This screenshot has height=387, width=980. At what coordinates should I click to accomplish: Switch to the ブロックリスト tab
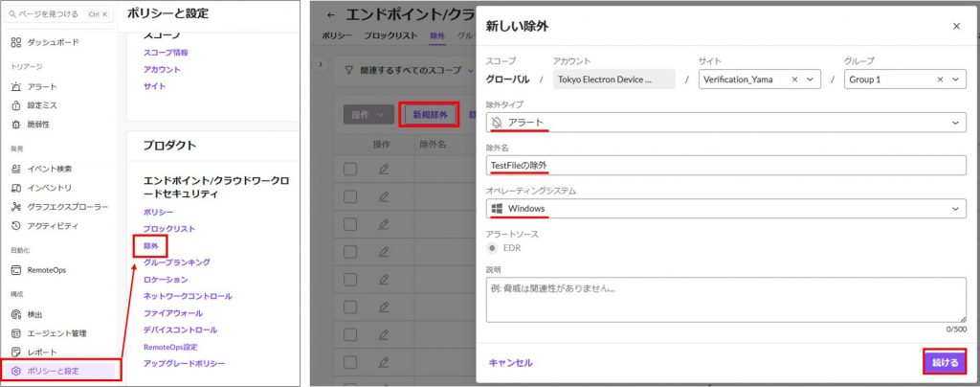coord(390,34)
